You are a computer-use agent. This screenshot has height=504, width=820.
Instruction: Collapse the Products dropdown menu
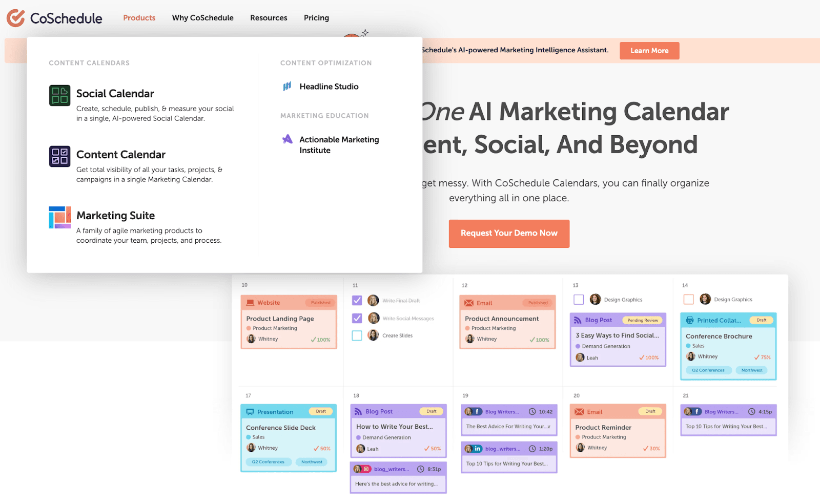[x=139, y=18]
